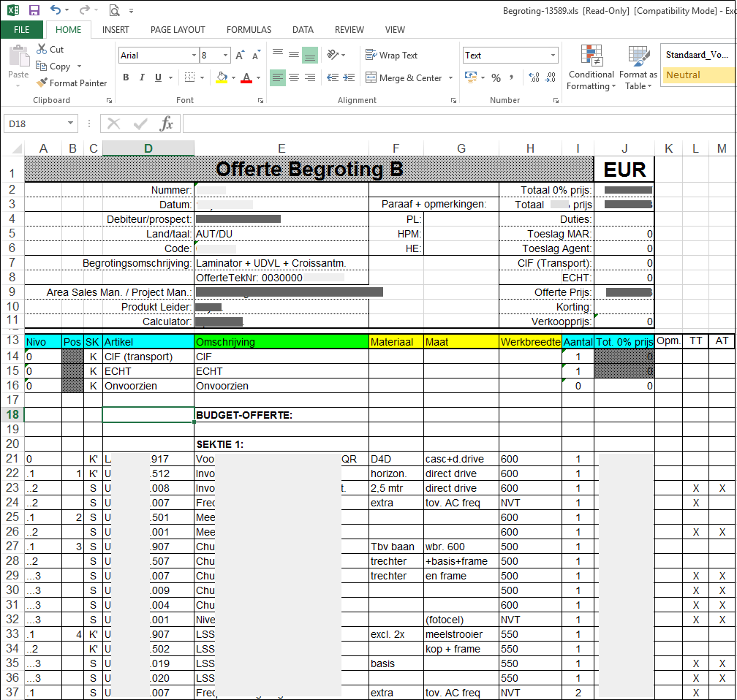Click the Undo arrow icon
The image size is (737, 700).
tap(56, 10)
